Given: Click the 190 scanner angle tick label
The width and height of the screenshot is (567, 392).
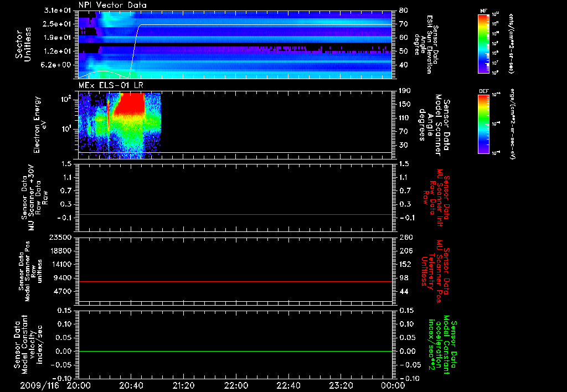Looking at the screenshot, I should (405, 91).
